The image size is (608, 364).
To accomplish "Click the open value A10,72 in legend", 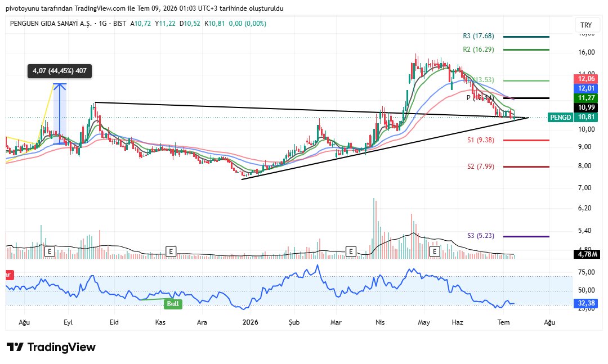I will (140, 24).
